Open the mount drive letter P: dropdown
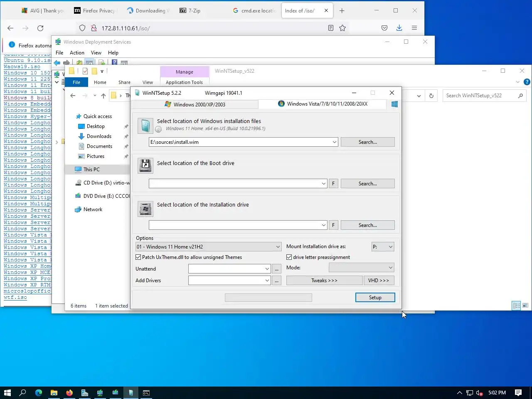This screenshot has height=399, width=532. 383,247
